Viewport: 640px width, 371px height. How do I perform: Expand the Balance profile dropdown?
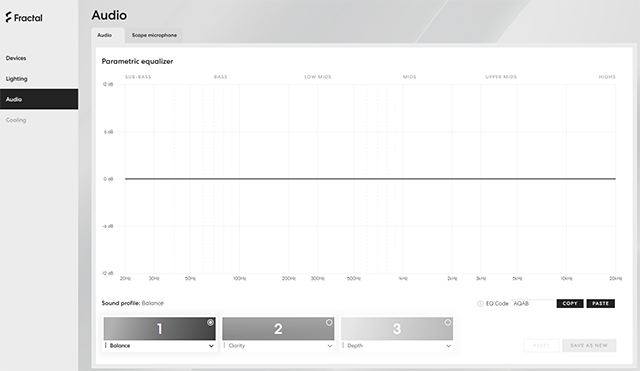[211, 346]
